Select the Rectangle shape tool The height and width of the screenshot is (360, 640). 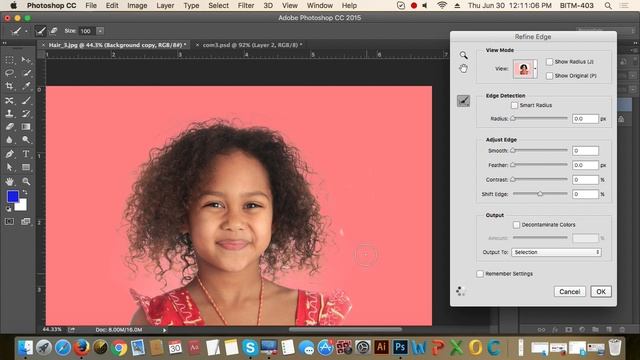click(26, 167)
